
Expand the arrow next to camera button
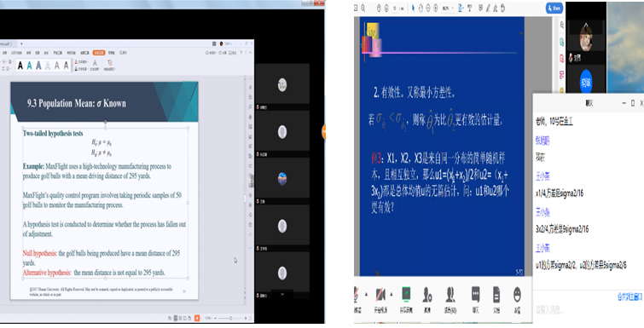coord(391,294)
